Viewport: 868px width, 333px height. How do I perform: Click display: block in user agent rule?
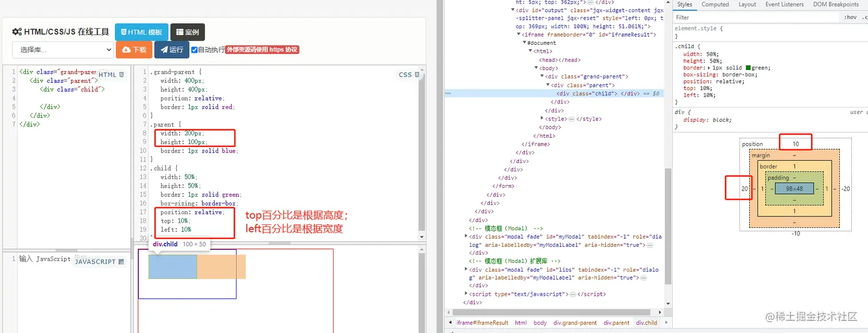coord(707,120)
